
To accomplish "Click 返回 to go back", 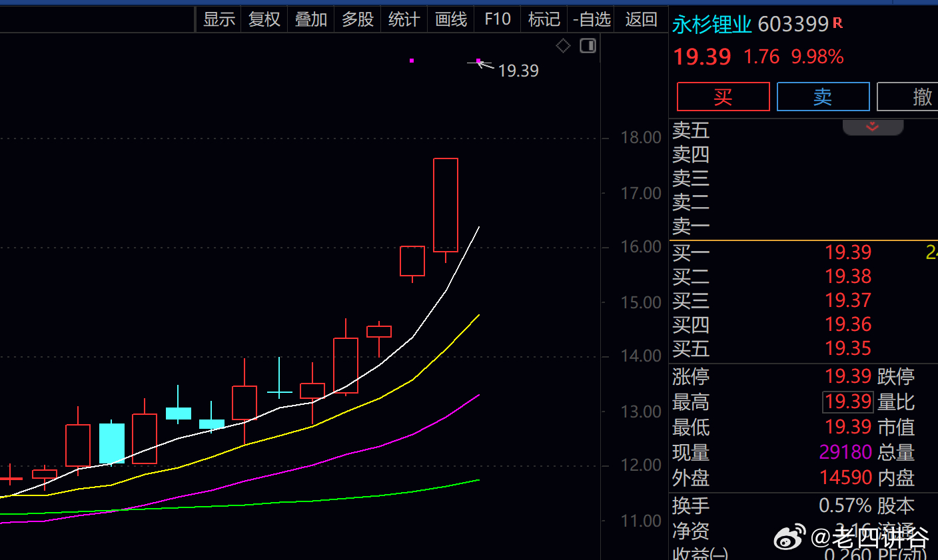I will tap(642, 19).
